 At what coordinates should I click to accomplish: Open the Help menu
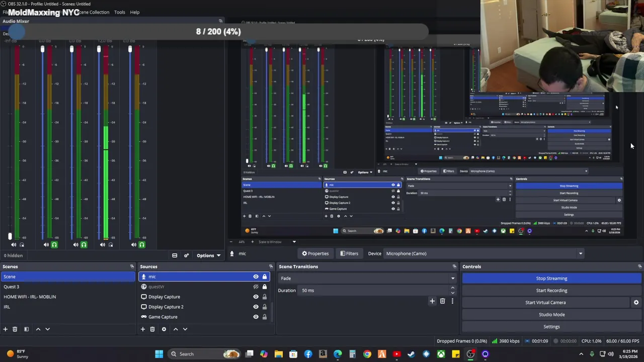click(134, 12)
